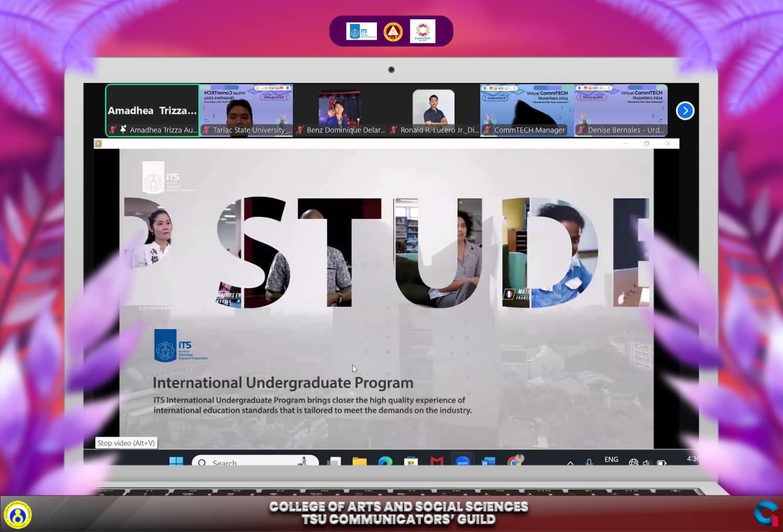The width and height of the screenshot is (783, 532).
Task: Open Google Chrome from the taskbar
Action: click(x=514, y=461)
